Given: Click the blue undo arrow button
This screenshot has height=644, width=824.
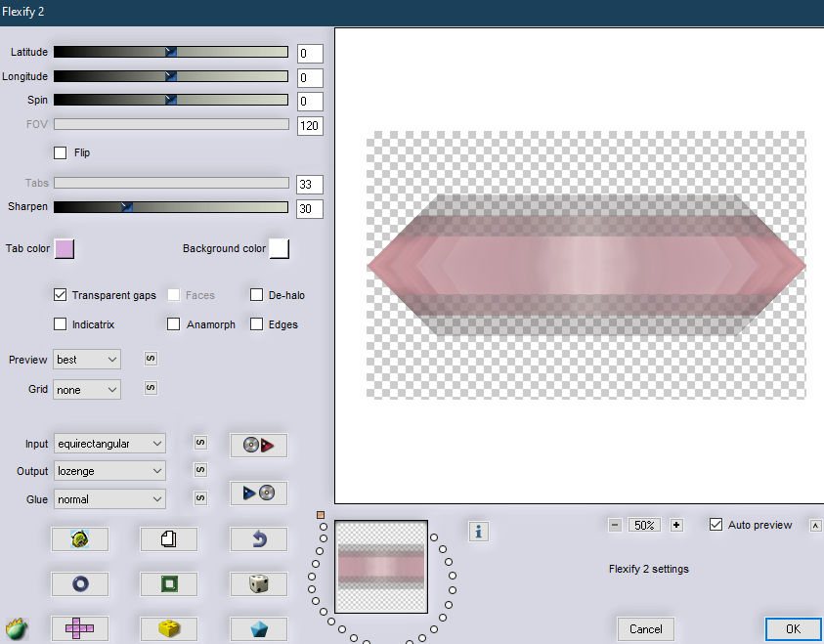Looking at the screenshot, I should pos(259,538).
